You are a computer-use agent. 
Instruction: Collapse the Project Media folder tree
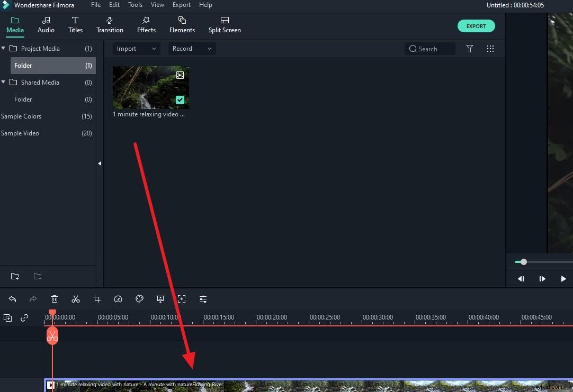[x=3, y=48]
